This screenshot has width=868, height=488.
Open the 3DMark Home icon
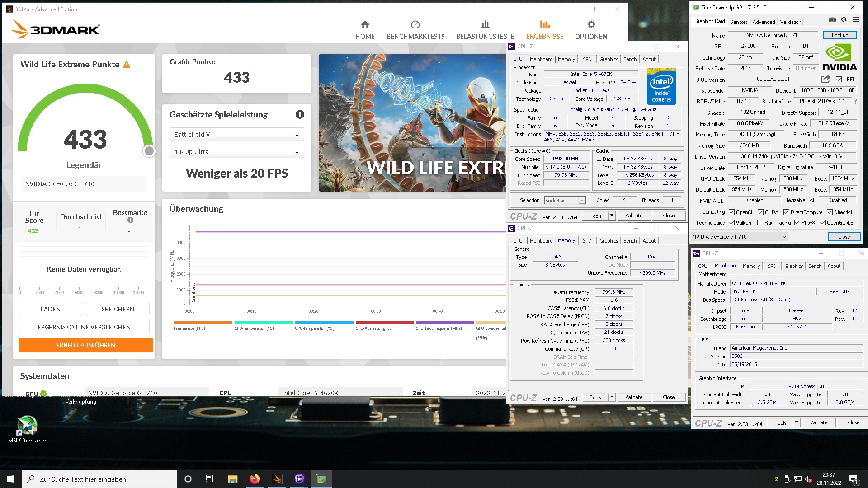(x=365, y=24)
